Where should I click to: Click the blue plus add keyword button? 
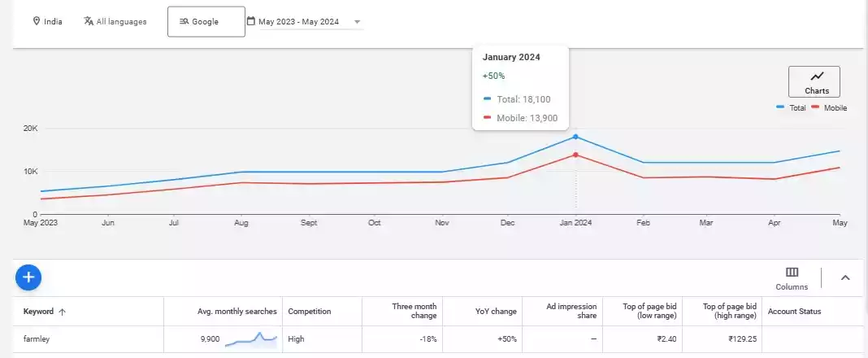28,277
